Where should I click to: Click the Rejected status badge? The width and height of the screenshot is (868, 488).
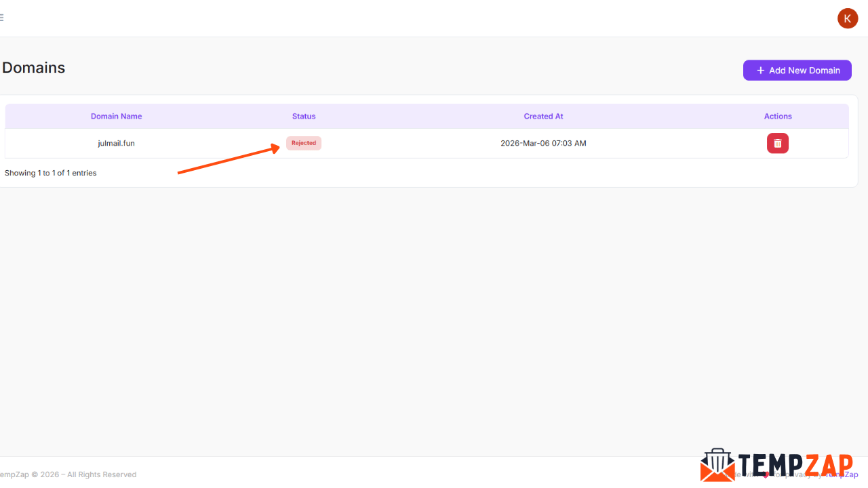[x=303, y=143]
